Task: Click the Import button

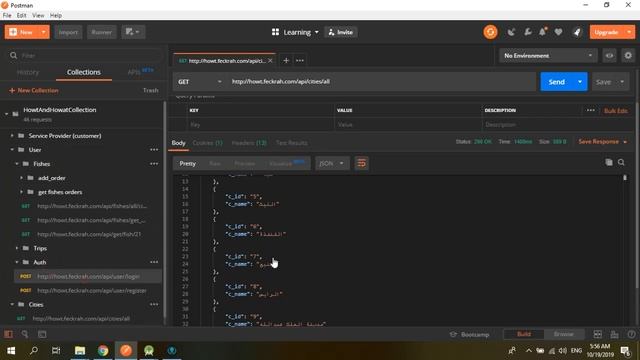Action: click(68, 32)
